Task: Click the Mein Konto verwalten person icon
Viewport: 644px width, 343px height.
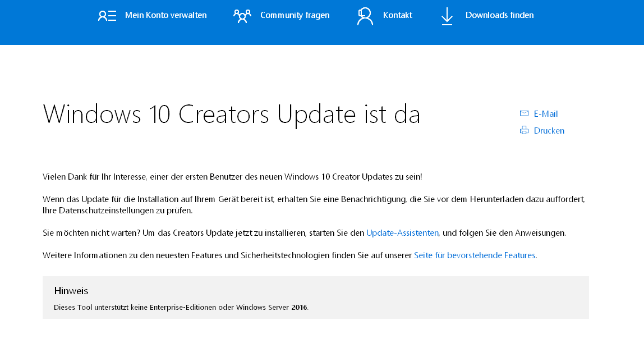Action: point(107,16)
